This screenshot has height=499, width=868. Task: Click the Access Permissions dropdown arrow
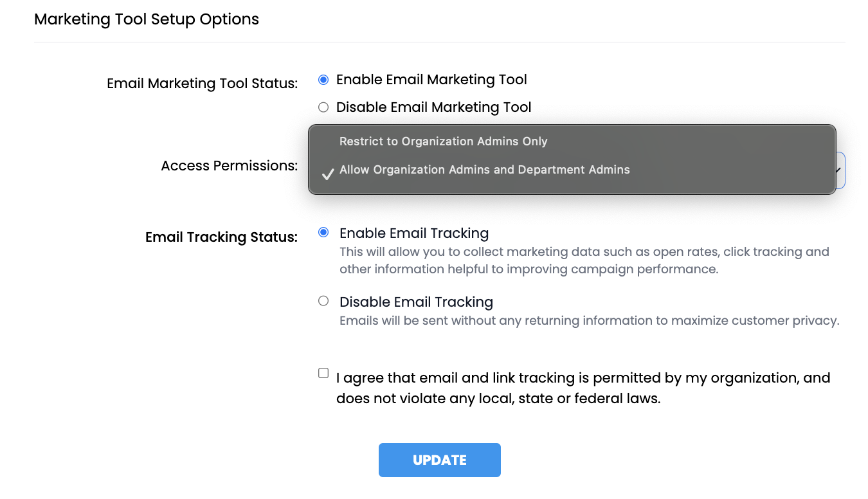point(839,170)
